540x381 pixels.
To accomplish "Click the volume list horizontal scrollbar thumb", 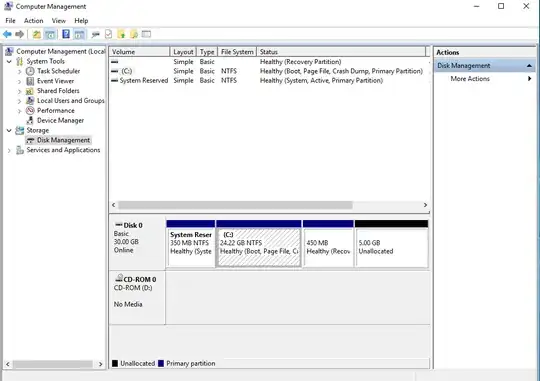I will [235, 205].
